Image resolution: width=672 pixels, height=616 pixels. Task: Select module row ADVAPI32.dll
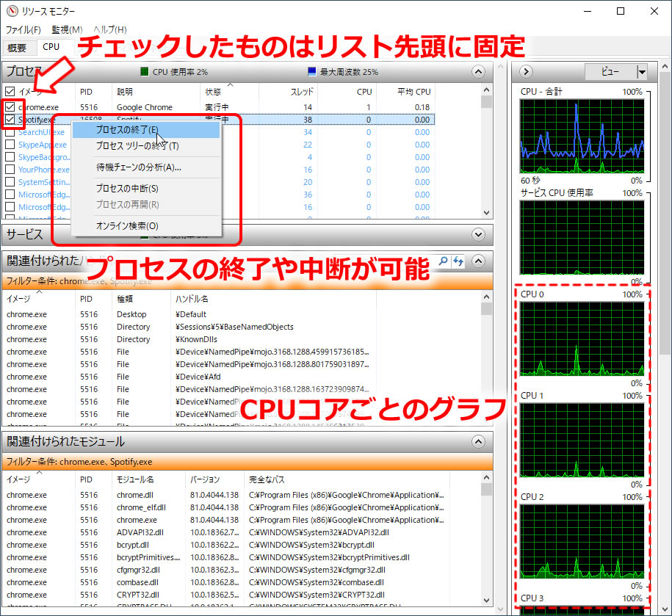[x=140, y=532]
